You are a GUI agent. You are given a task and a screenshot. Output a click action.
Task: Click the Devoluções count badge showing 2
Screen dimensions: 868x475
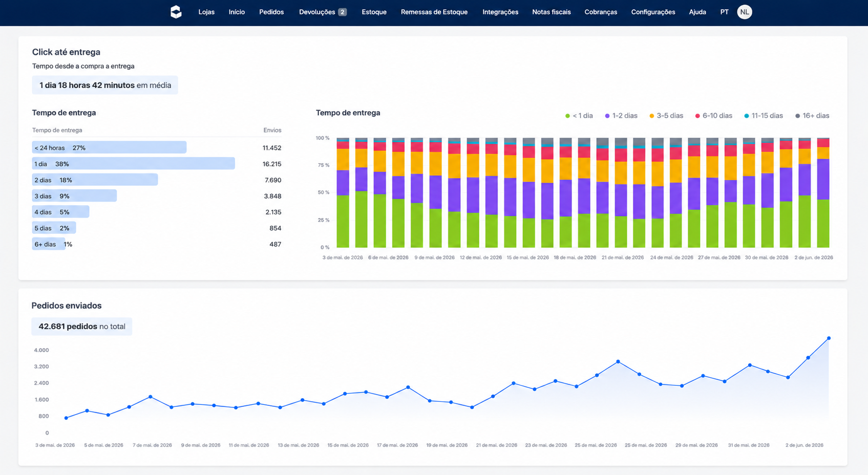343,12
